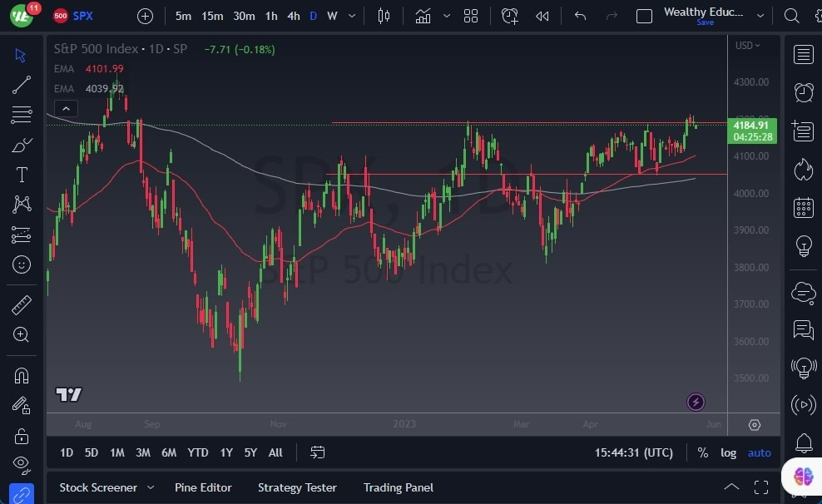
Task: Select the XABCD Pattern tool
Action: tap(21, 205)
